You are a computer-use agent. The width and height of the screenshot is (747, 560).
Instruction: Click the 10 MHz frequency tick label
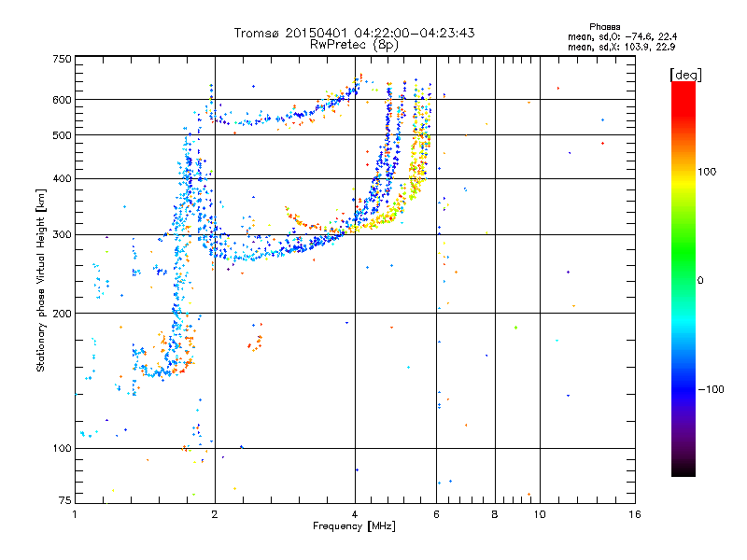point(540,514)
